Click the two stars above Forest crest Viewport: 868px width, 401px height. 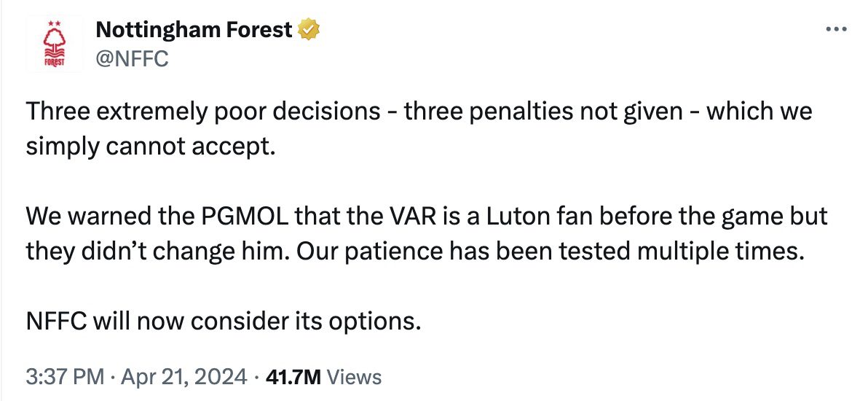pos(54,24)
